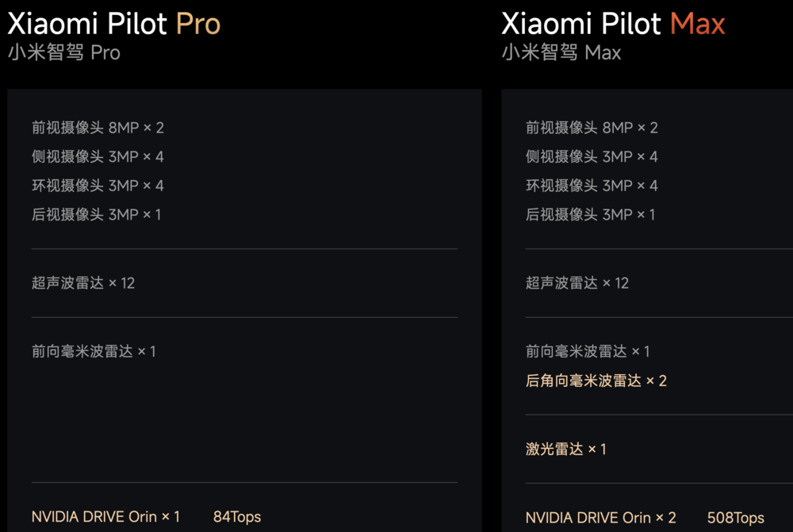793x532 pixels.
Task: Select 超声波雷达 × 12 under Pilot Pro
Action: point(83,283)
